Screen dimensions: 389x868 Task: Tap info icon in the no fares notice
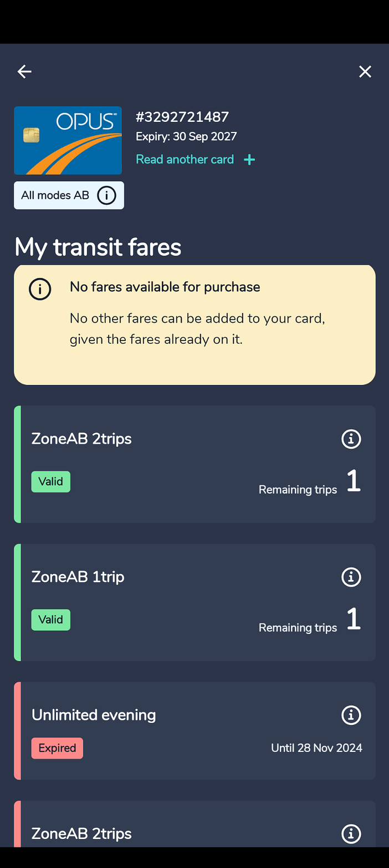tap(40, 289)
